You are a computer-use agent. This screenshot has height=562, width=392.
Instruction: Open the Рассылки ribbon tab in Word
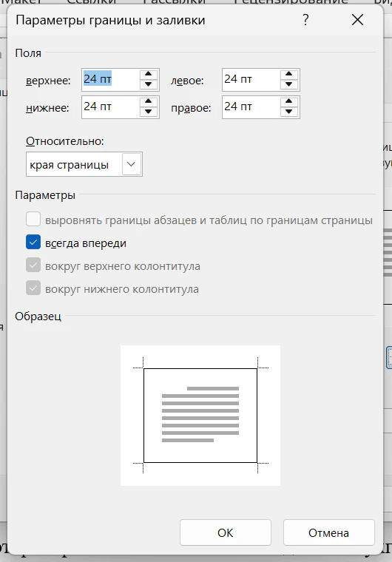tap(175, 1)
